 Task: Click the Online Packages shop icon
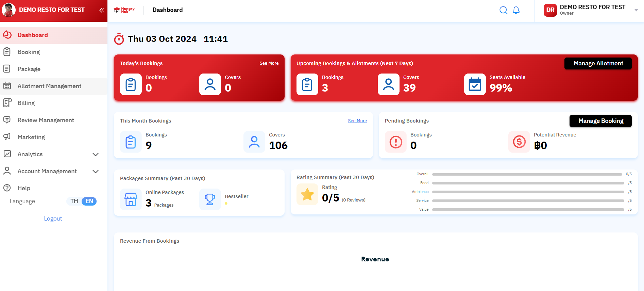[x=131, y=199]
